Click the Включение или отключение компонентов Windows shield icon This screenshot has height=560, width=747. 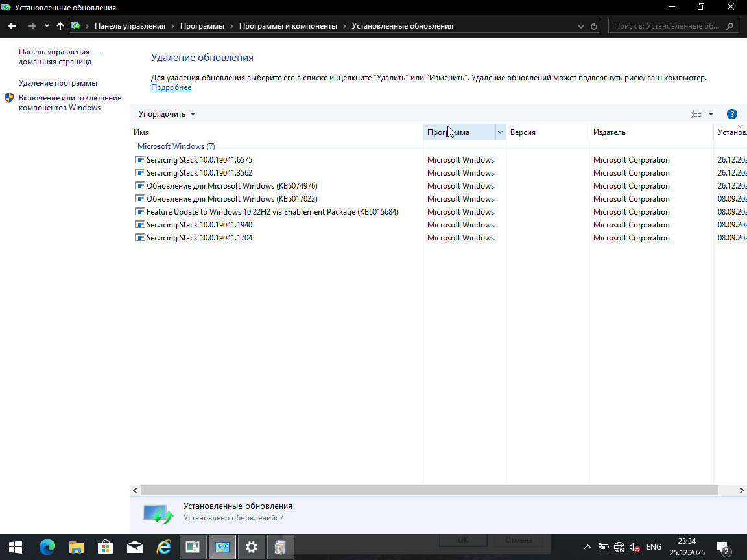click(8, 99)
